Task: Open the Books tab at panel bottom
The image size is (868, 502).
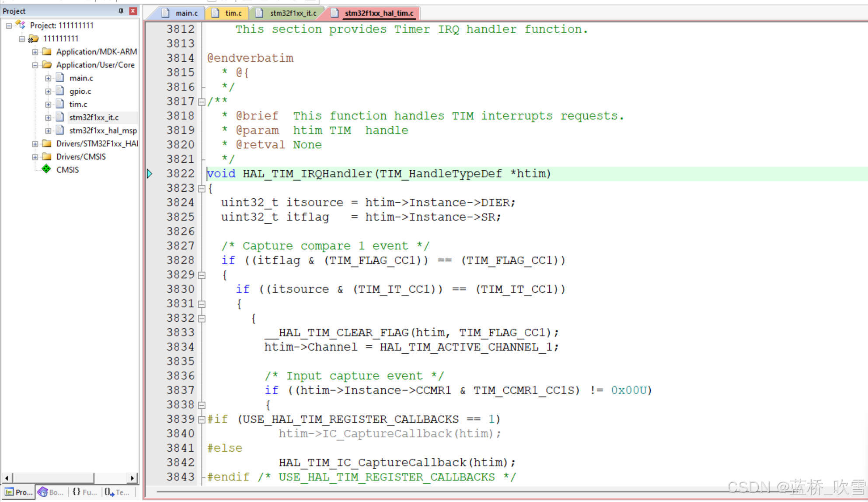Action: tap(51, 492)
